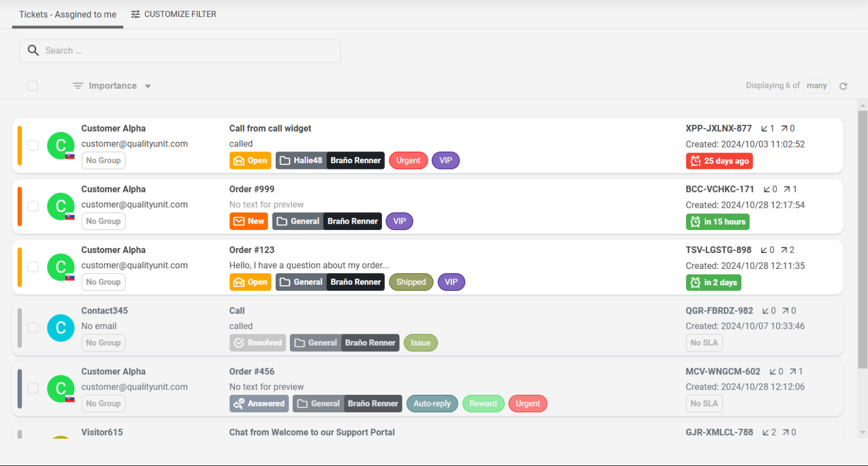
Task: Check the Call from call widget ticket
Action: pyautogui.click(x=33, y=145)
